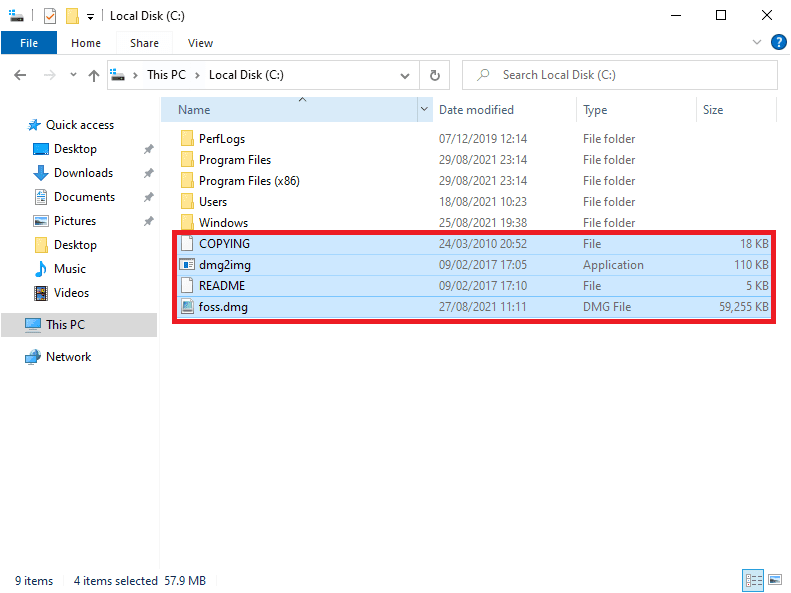The image size is (791, 593).
Task: Open Music in the navigation pane
Action: coord(70,269)
